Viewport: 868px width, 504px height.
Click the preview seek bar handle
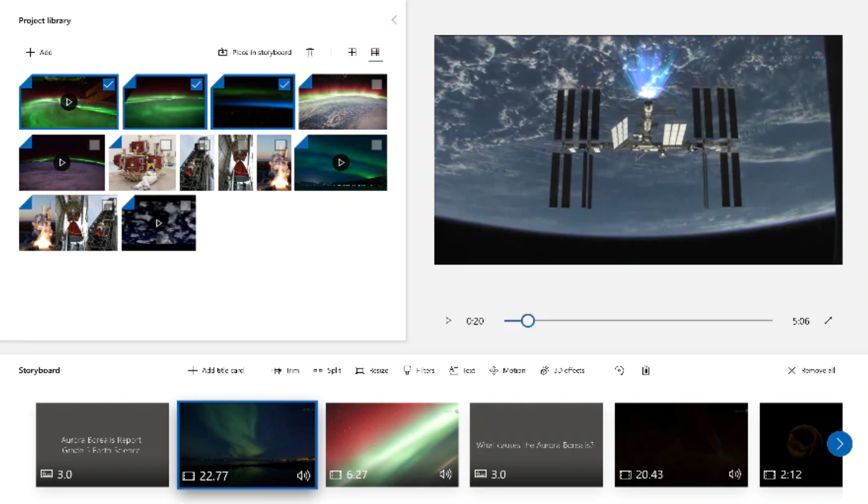528,321
